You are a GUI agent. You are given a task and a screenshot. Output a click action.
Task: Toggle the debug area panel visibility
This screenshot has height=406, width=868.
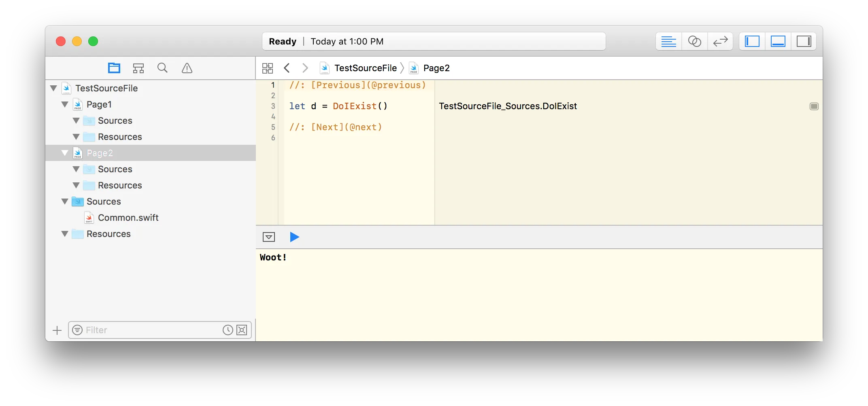click(x=778, y=41)
